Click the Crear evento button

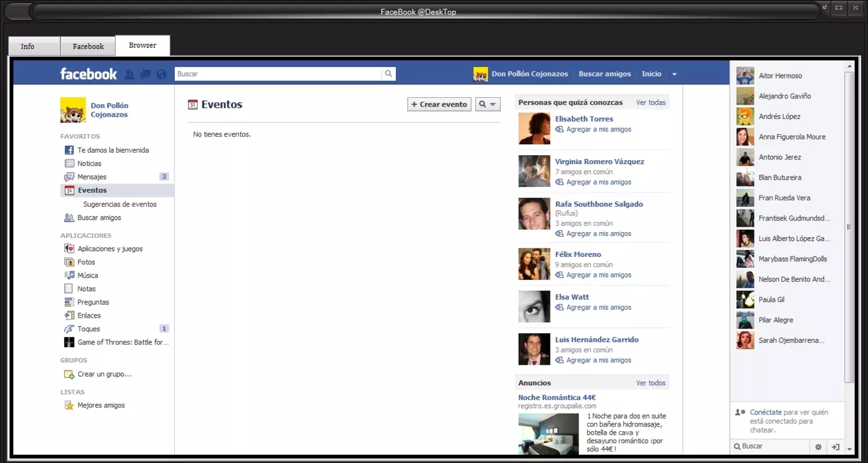(439, 105)
